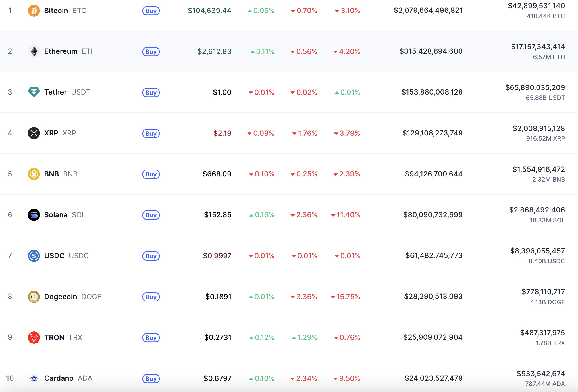Click Tether volume $65,890,035,209
Image resolution: width=578 pixels, height=392 pixels.
pos(535,87)
